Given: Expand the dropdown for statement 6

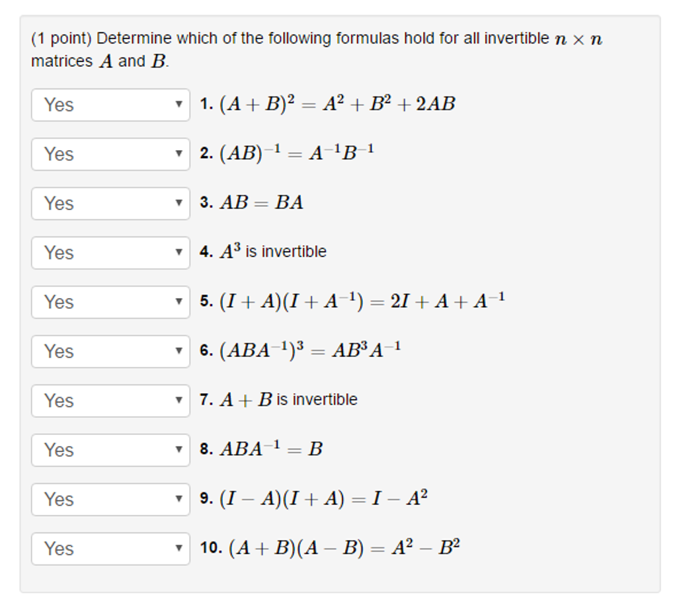Looking at the screenshot, I should coord(110,352).
